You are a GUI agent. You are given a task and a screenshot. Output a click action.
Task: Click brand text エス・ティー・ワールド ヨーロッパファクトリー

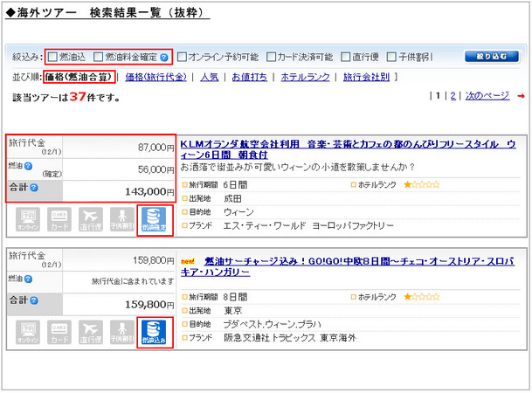tap(308, 226)
